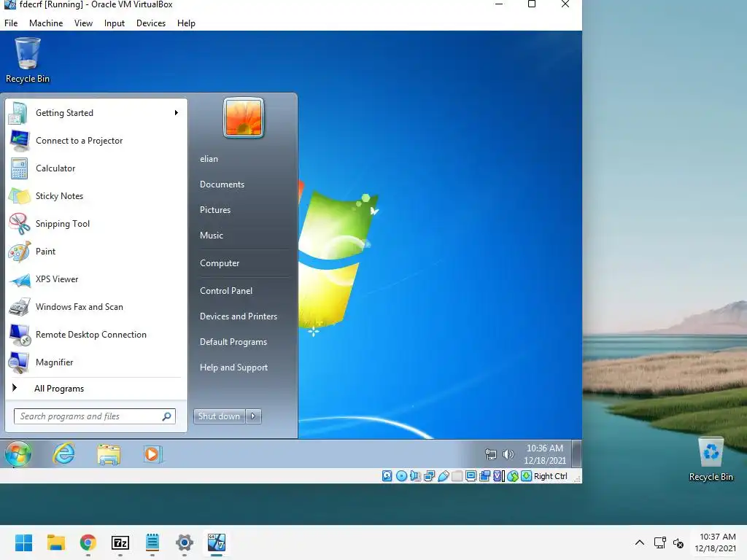Click the Windows 7 volume speaker tray icon
This screenshot has height=560, width=747.
[508, 454]
